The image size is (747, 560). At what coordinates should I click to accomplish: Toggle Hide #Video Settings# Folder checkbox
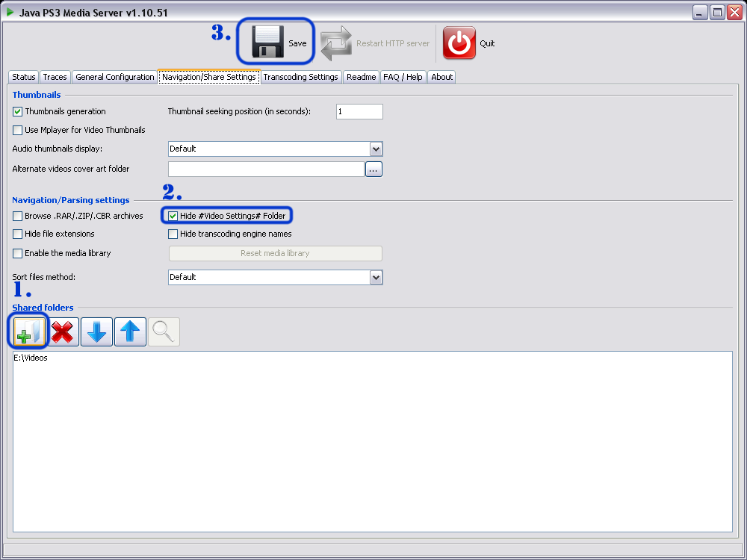(173, 217)
